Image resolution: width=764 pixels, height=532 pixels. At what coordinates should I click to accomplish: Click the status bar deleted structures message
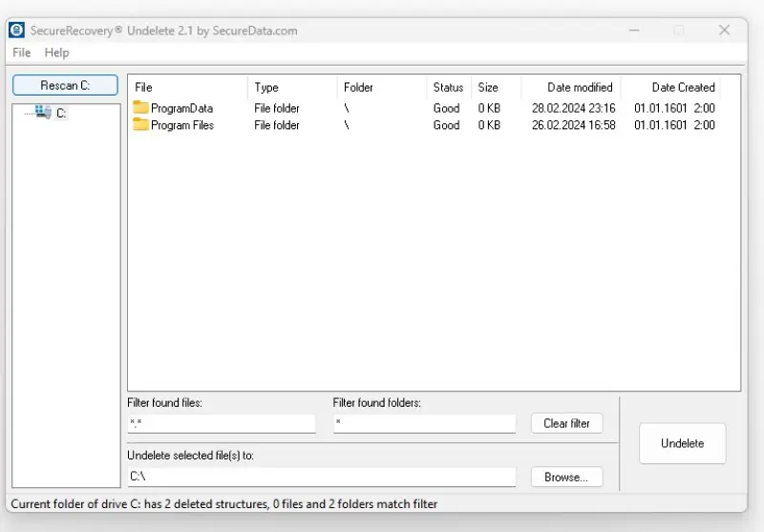224,503
